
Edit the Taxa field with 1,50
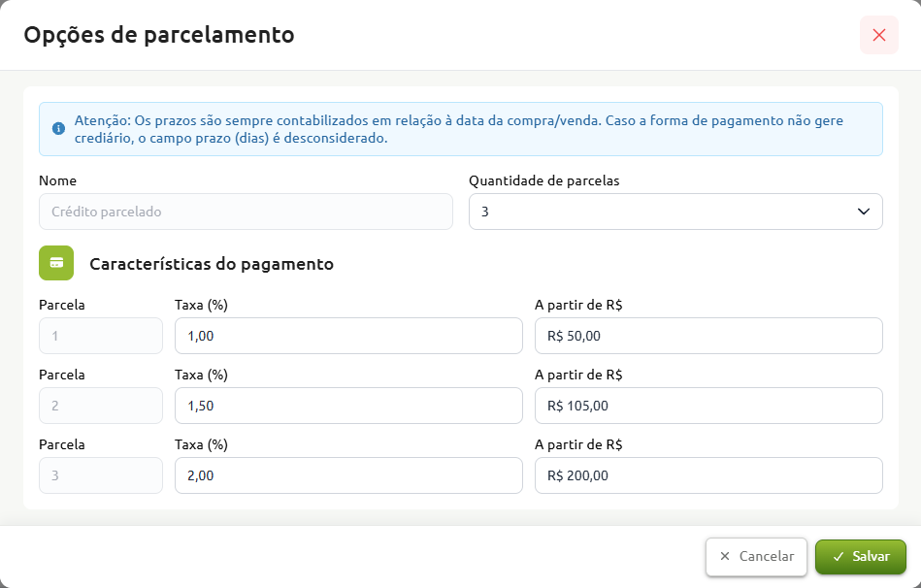coord(348,406)
